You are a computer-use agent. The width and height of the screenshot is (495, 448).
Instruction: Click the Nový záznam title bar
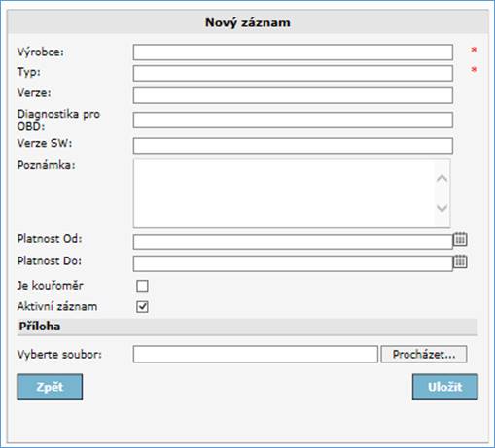(248, 22)
